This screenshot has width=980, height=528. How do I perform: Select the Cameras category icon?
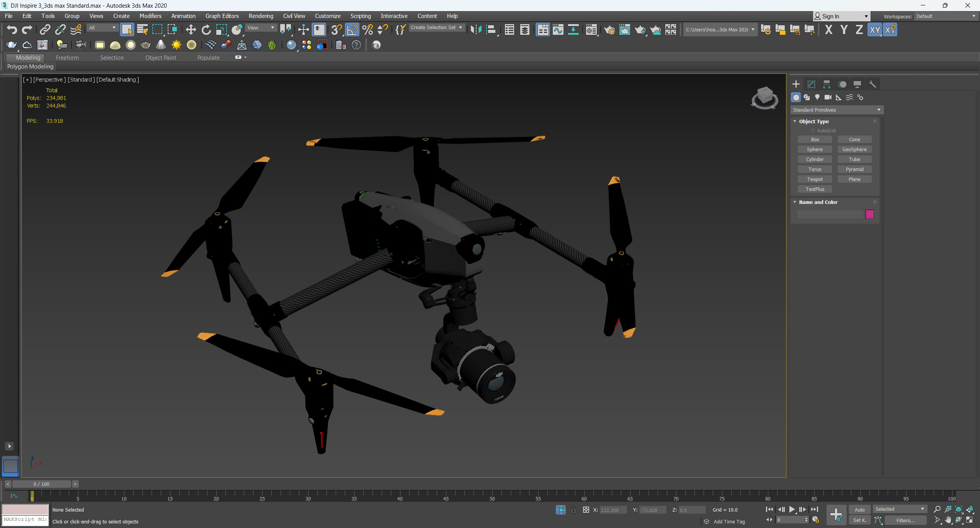[828, 97]
